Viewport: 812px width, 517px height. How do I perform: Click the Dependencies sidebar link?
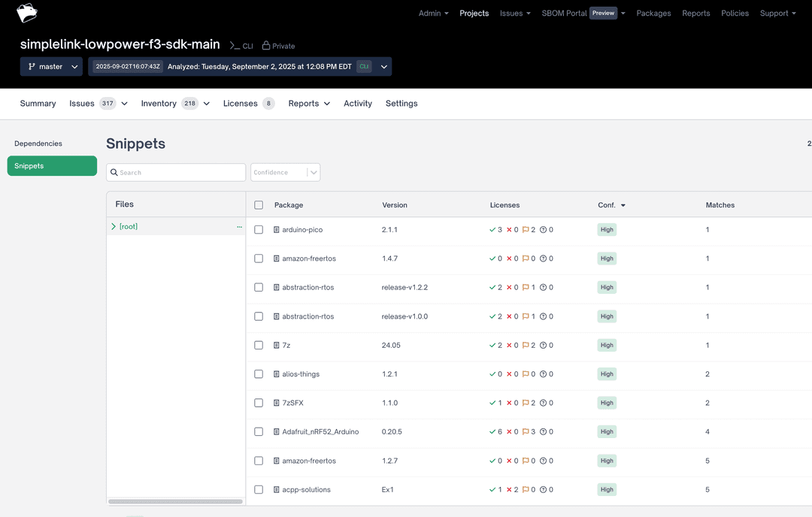38,143
